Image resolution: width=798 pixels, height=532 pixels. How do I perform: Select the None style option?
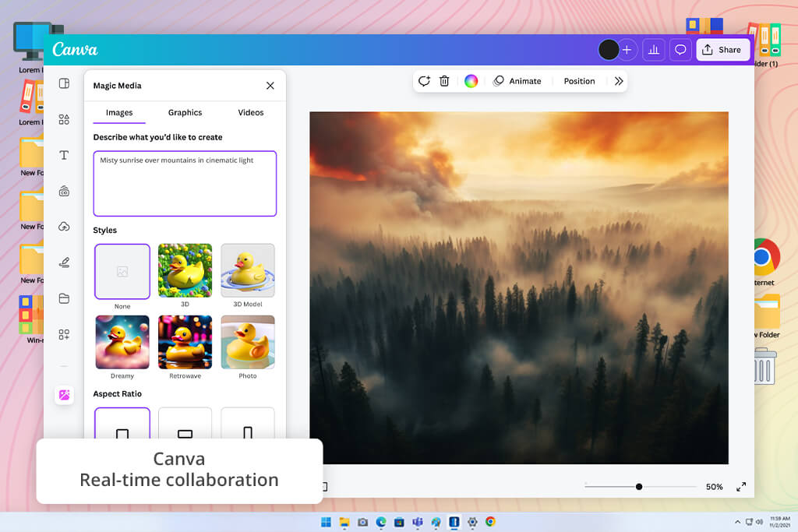[x=122, y=272]
